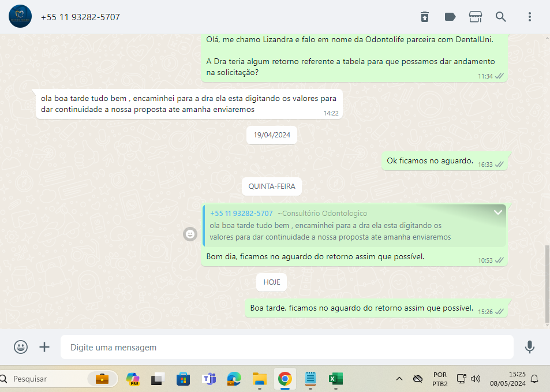This screenshot has height=392, width=550.
Task: Expand the message options chevron on quoted reply
Action: tap(497, 212)
